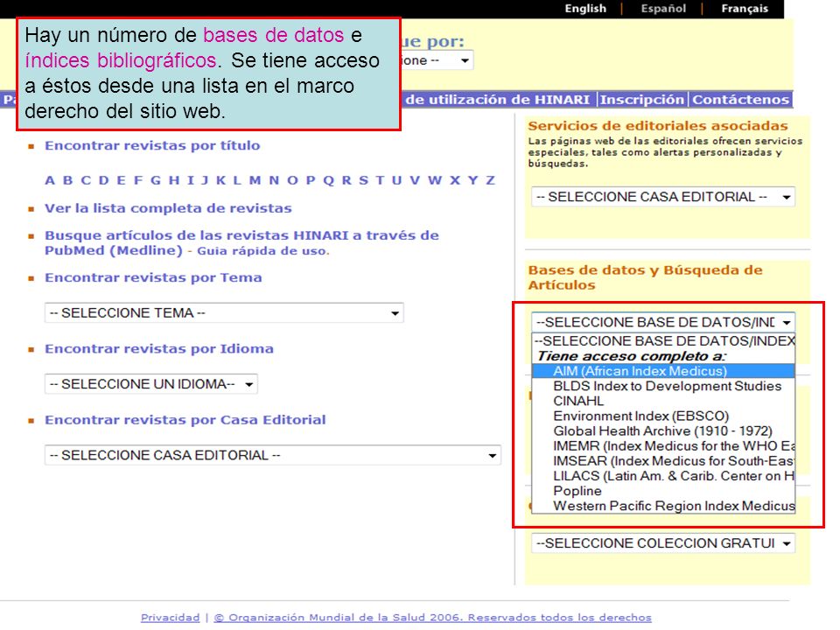Click 'Encontrar revistas por Tema' link

click(x=153, y=278)
